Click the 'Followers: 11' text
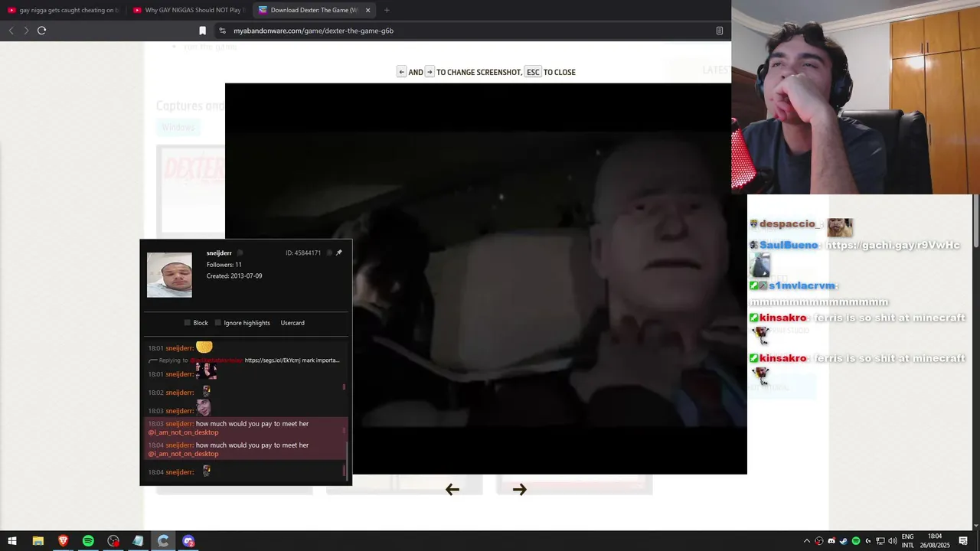 tap(224, 265)
